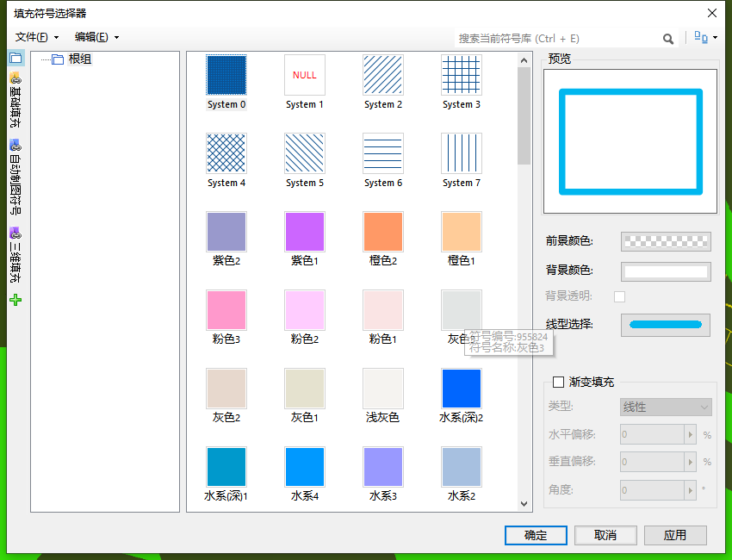Open the 背景颜色 color picker
The image size is (732, 560).
[666, 272]
